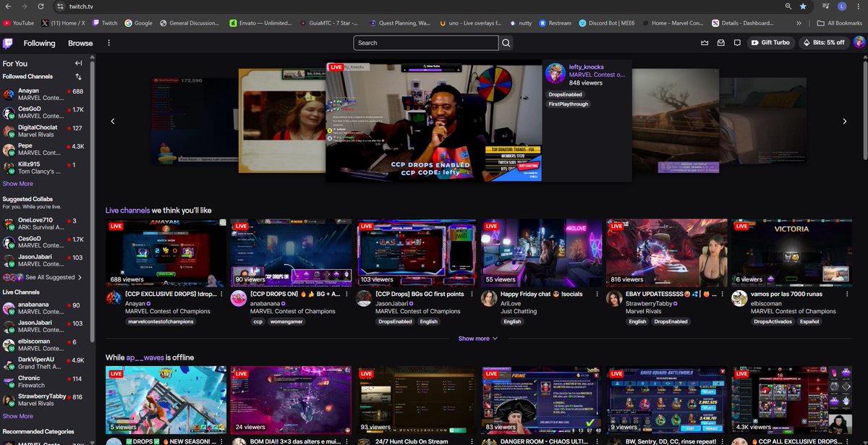Screen dimensions: 868x445
Task: Go to Following tab
Action: (x=39, y=43)
